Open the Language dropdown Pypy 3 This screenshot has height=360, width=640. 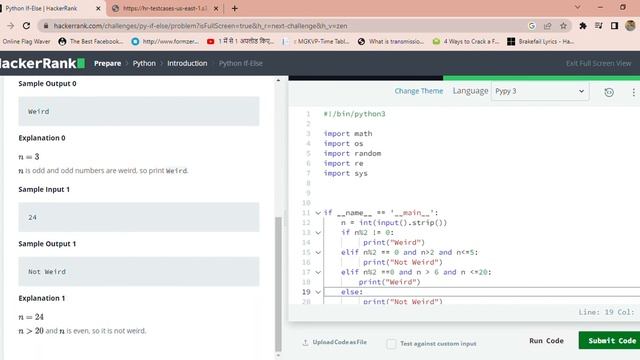(x=540, y=91)
